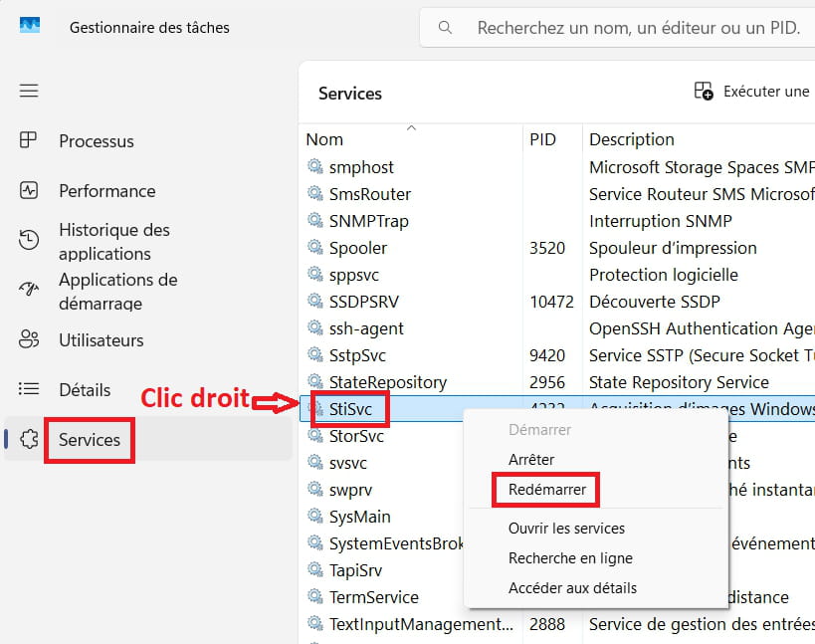Open the Détails page

click(x=85, y=390)
